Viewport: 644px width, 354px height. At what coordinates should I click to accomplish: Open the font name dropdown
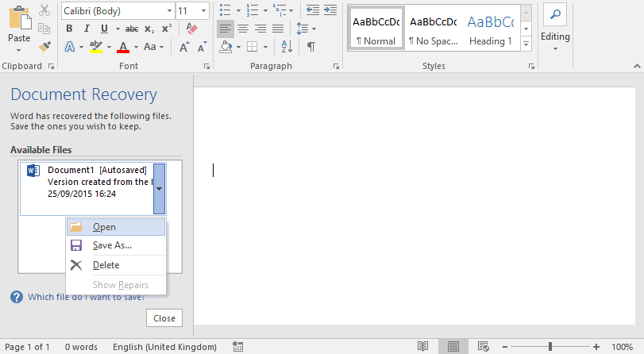pyautogui.click(x=169, y=10)
